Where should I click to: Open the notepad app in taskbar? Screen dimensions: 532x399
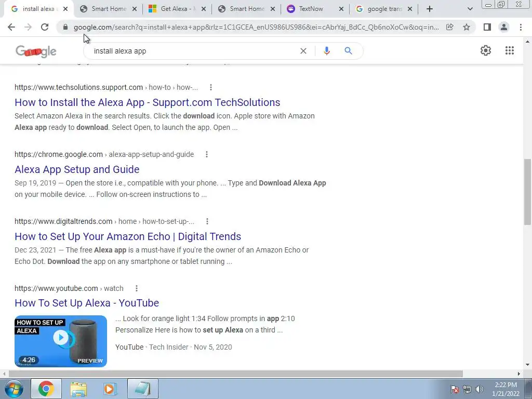point(142,389)
